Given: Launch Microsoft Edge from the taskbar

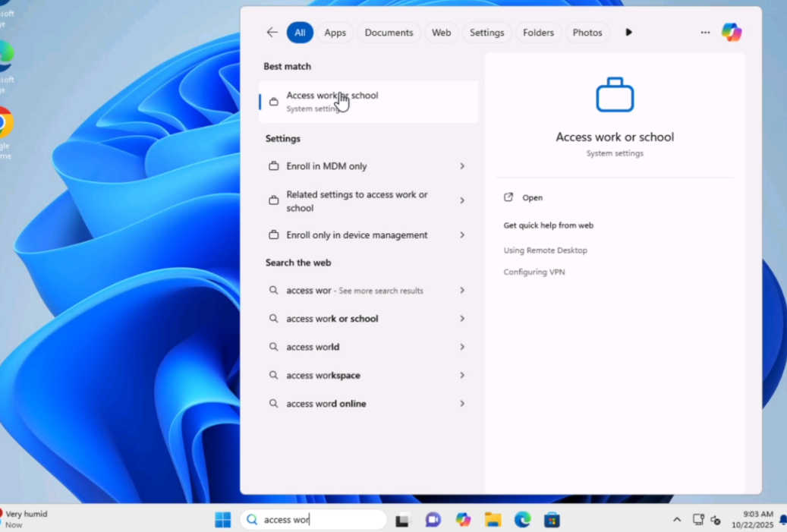Looking at the screenshot, I should coord(522,520).
